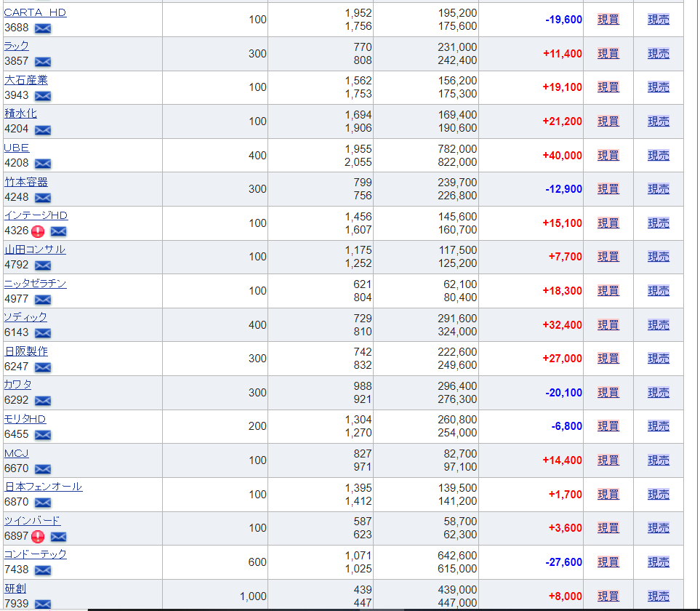The height and width of the screenshot is (611, 700).
Task: Click 現買 buy button for ソディック row
Action: tap(608, 324)
